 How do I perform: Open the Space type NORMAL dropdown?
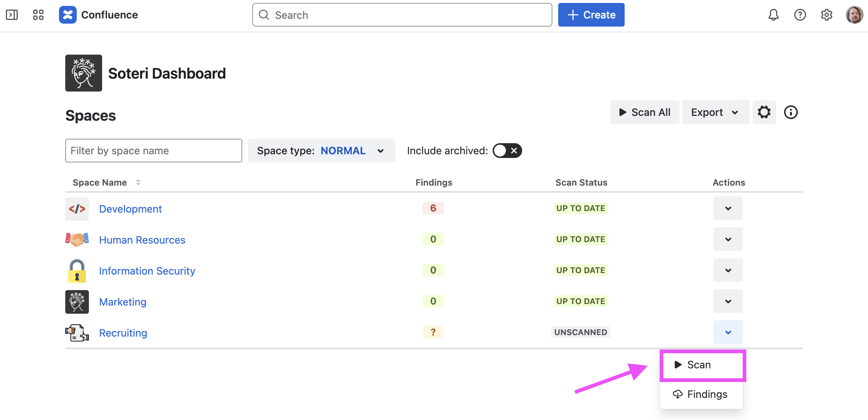click(x=321, y=151)
